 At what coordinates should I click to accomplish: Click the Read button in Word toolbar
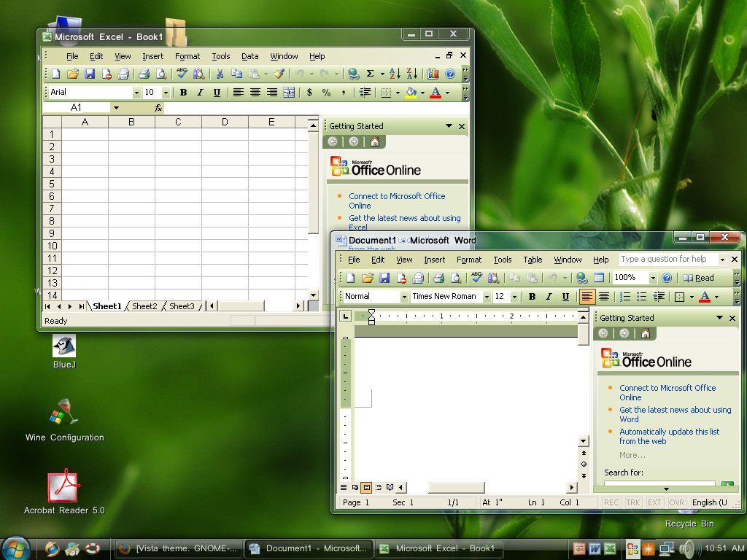coord(698,278)
